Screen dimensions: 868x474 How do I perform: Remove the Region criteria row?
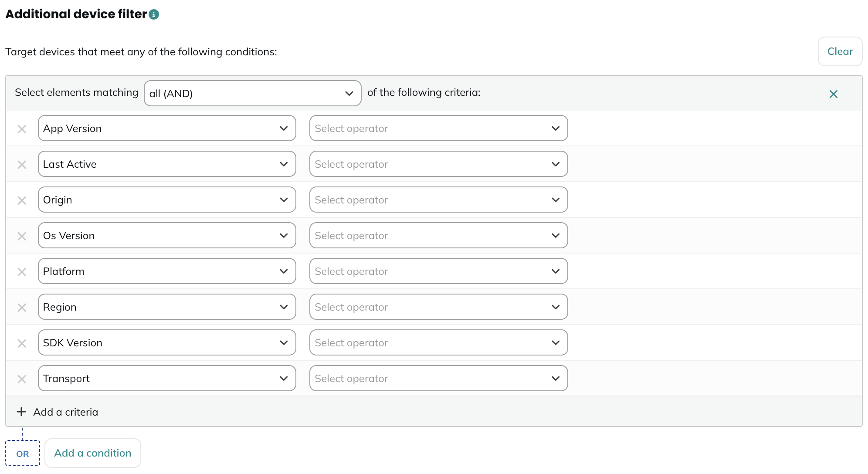(22, 308)
